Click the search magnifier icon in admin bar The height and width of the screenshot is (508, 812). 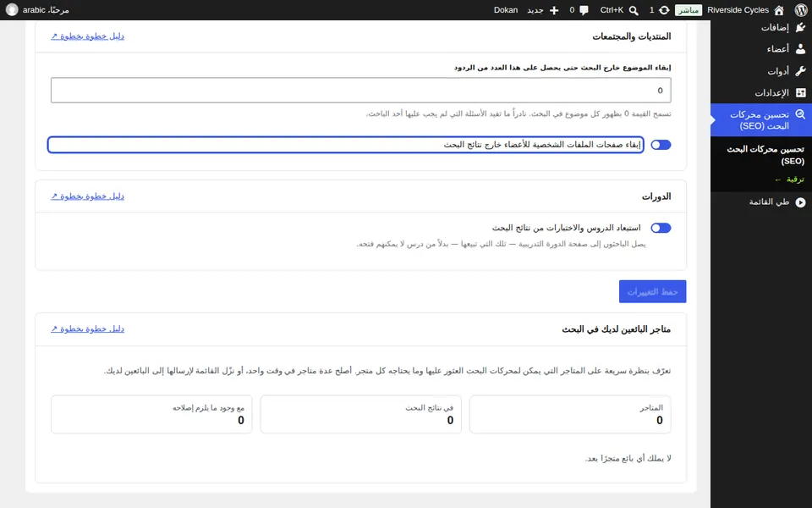[x=634, y=10]
